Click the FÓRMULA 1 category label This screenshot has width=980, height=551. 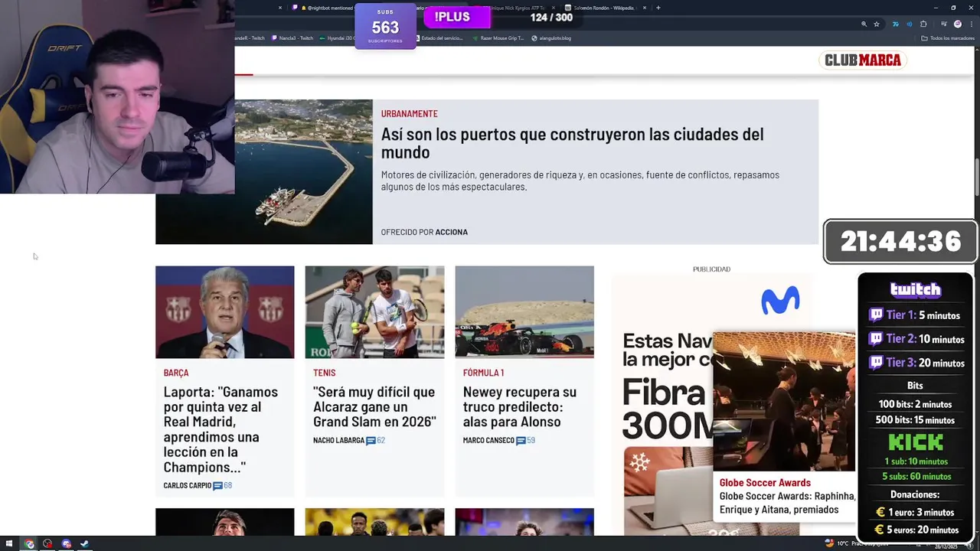coord(483,373)
